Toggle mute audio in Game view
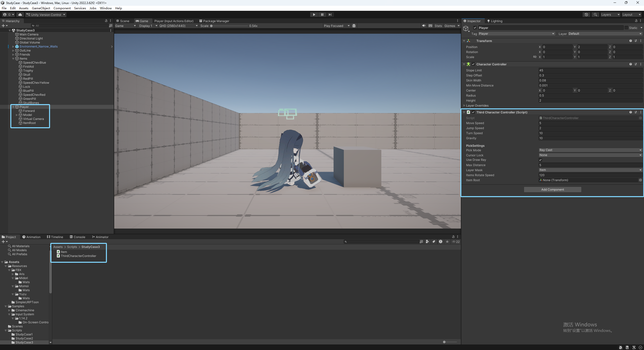 pos(424,26)
